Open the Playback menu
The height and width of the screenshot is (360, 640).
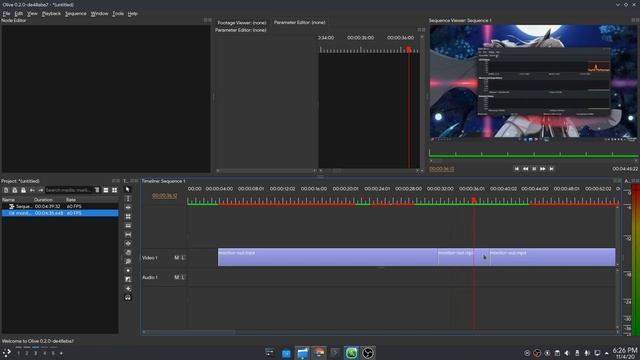[x=51, y=13]
